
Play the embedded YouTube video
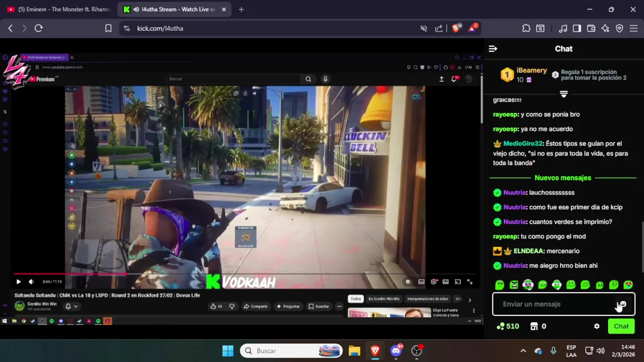click(19, 282)
